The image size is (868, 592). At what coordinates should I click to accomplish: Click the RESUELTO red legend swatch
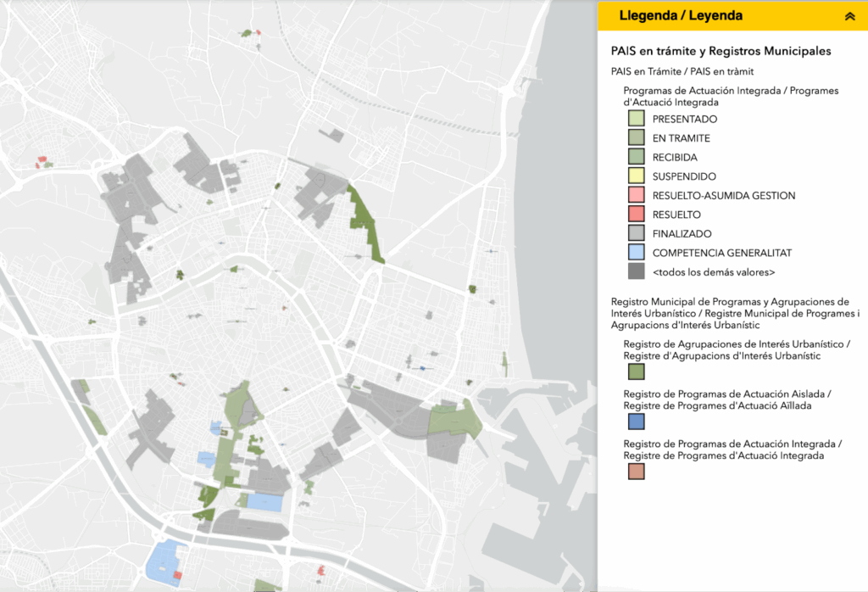coord(636,215)
